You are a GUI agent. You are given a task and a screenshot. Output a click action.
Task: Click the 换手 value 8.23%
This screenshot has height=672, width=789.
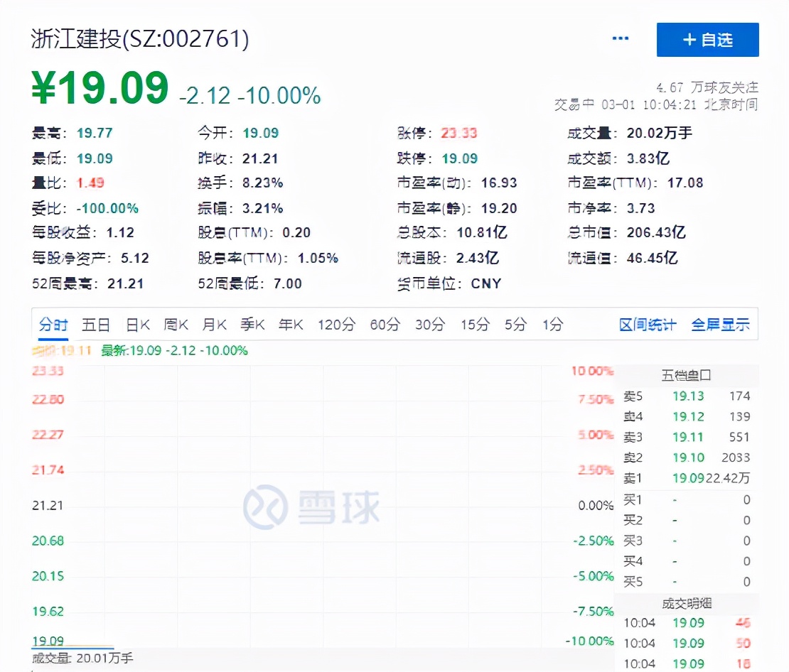(263, 183)
